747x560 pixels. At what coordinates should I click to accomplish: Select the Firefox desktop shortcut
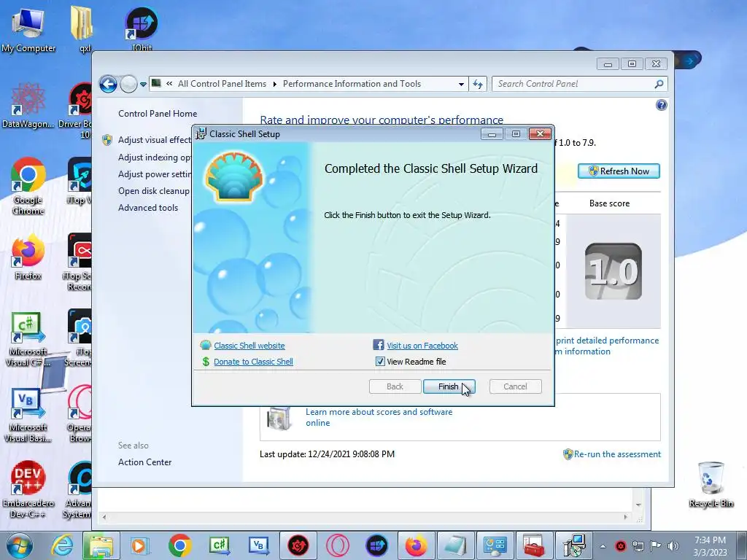point(28,257)
